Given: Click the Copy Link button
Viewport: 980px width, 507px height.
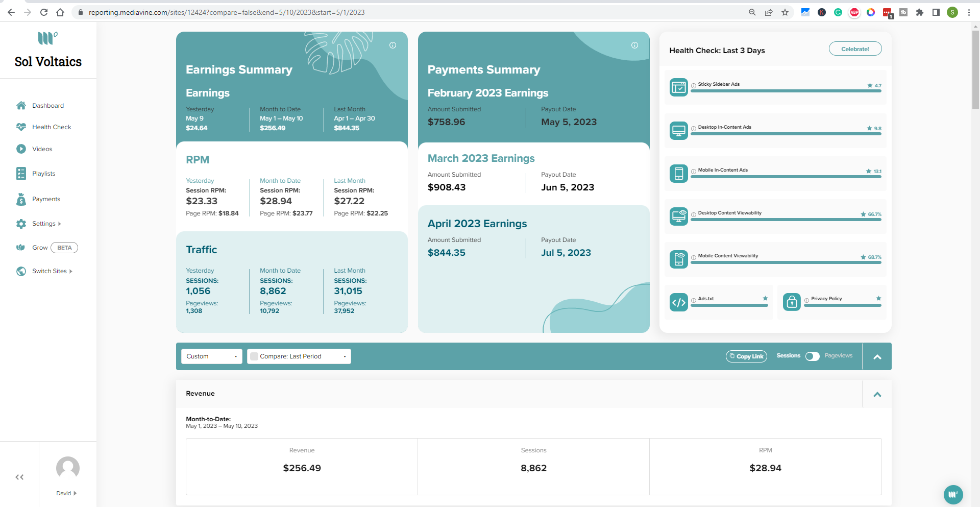Looking at the screenshot, I should [746, 356].
